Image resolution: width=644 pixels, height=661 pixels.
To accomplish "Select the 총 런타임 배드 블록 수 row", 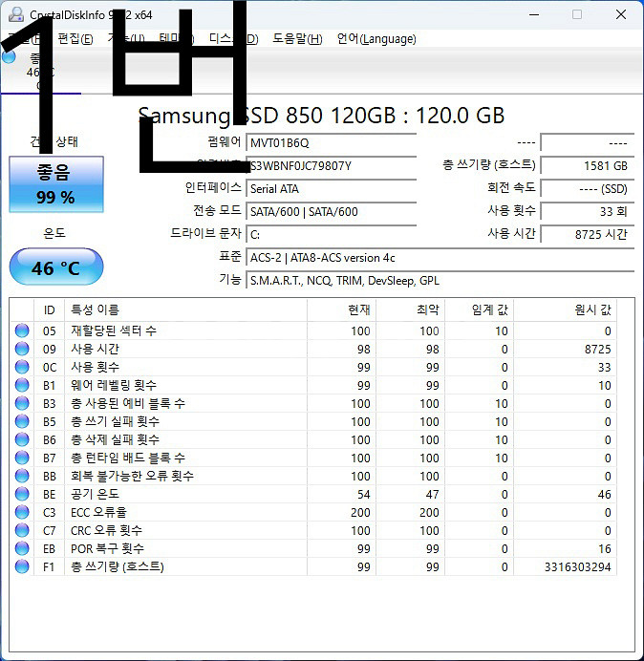I will tap(313, 458).
